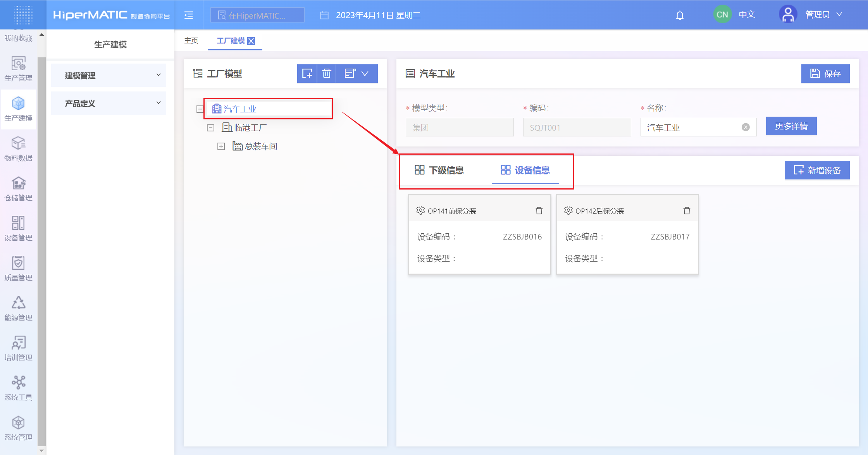
Task: Switch to the 主页 tab
Action: click(191, 41)
